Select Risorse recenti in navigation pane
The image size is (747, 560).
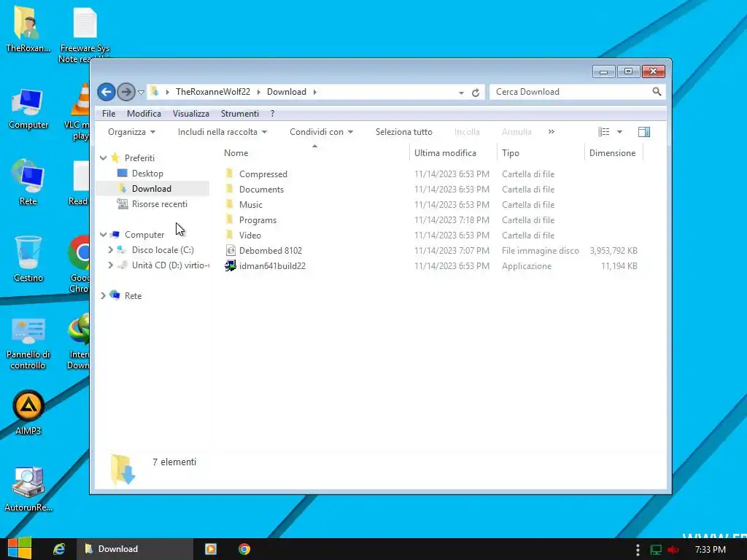[x=159, y=204]
